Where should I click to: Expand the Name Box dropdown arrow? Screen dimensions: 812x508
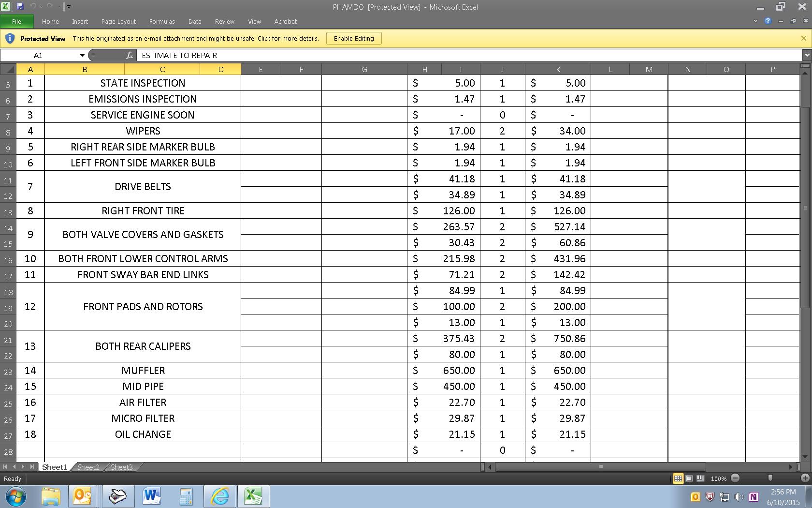point(82,55)
